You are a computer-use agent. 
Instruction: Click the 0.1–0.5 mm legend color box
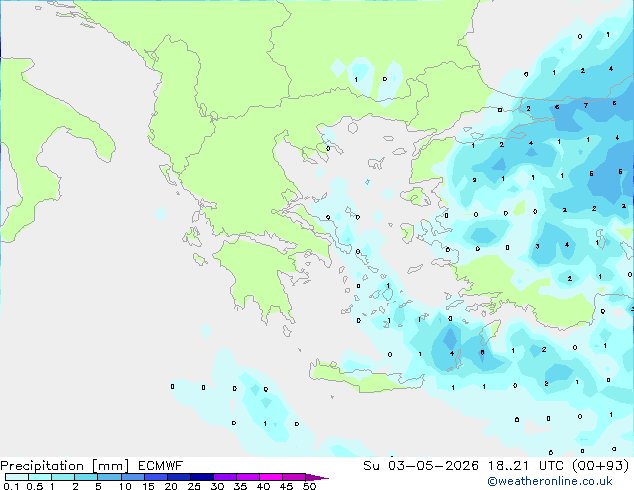(17, 477)
